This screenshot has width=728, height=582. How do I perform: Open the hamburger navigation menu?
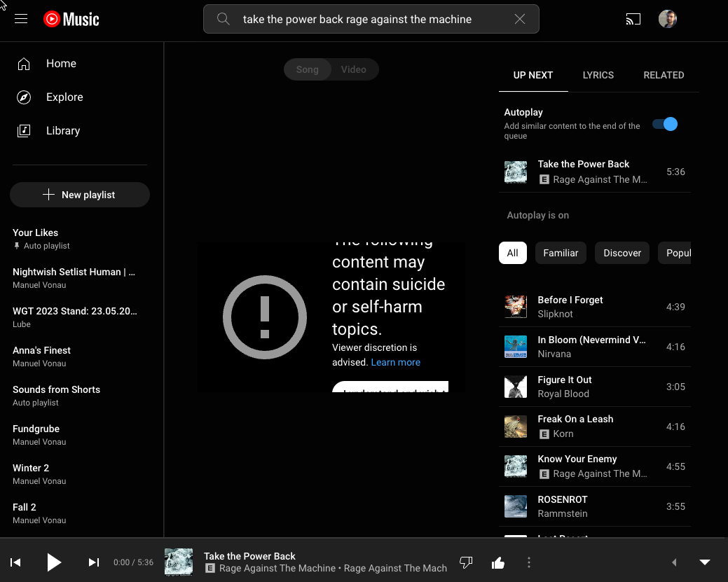click(20, 19)
